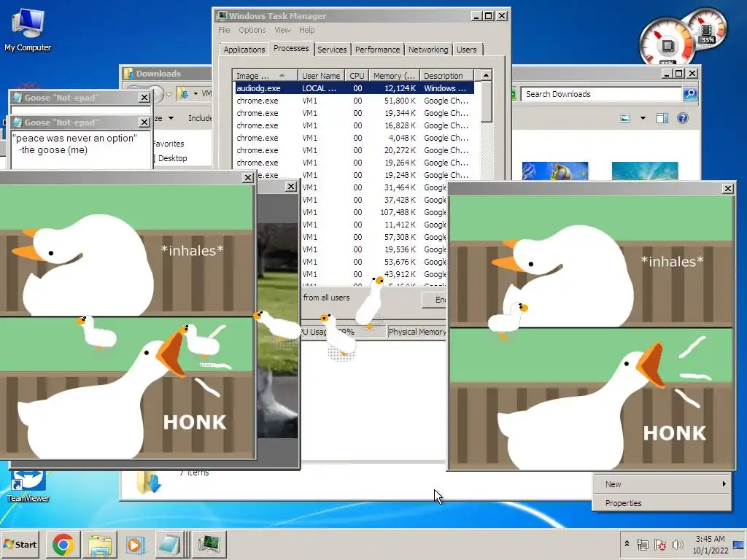Show hidden tray icons arrow
747x560 pixels.
(627, 544)
